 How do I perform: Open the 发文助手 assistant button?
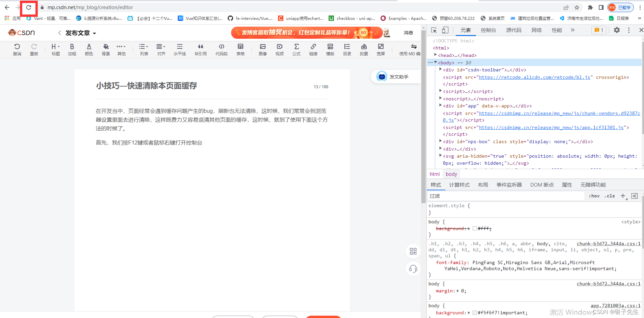click(395, 77)
